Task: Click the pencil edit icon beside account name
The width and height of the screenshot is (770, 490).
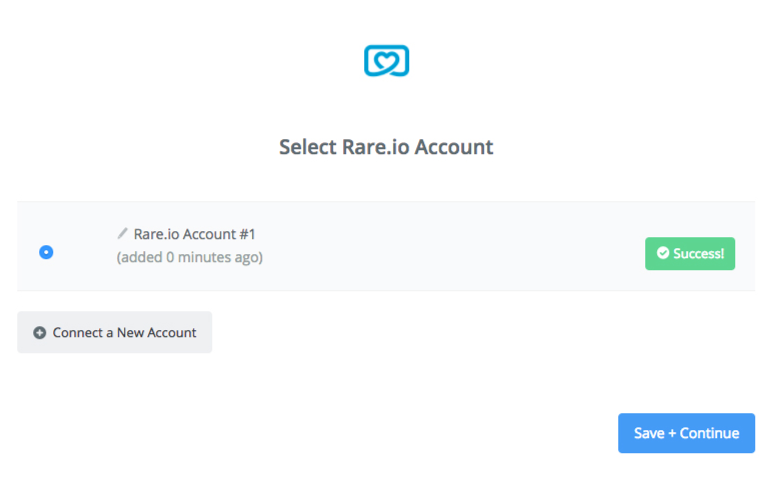Action: click(x=123, y=233)
